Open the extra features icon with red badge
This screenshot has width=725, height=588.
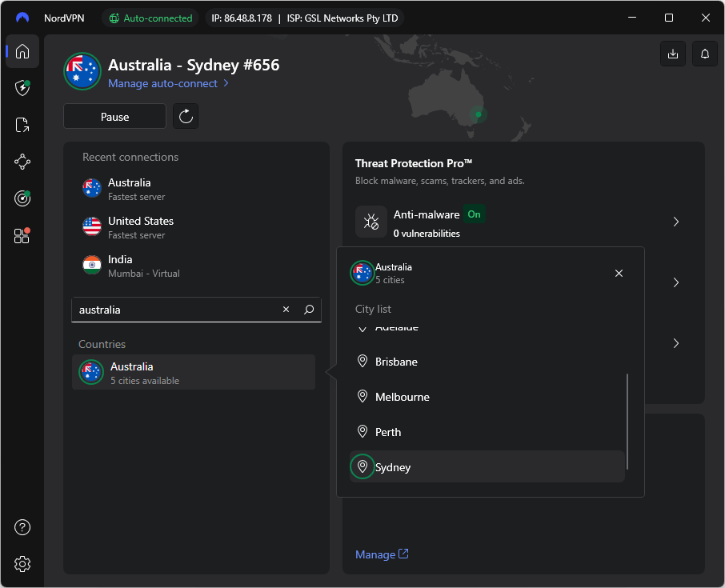click(x=22, y=236)
